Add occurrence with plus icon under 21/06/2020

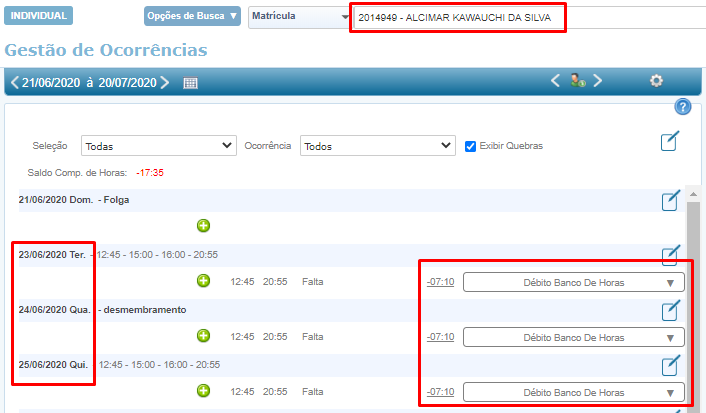click(x=203, y=226)
